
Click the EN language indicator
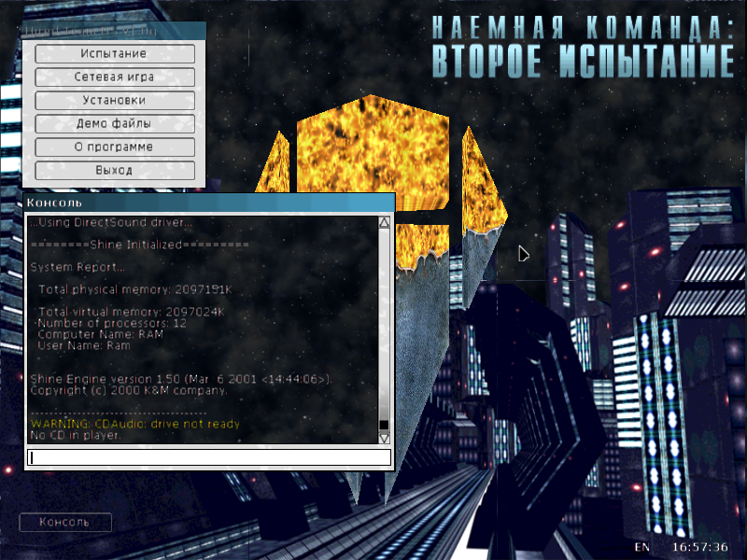click(x=641, y=547)
